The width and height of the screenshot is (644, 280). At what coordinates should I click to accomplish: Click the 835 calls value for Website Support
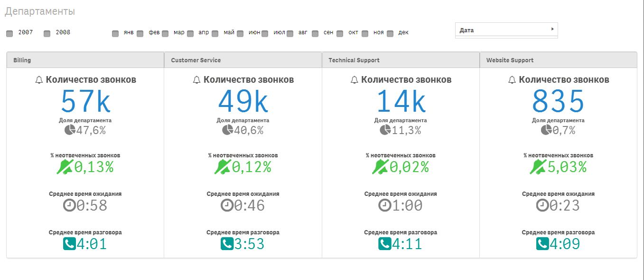tap(558, 101)
